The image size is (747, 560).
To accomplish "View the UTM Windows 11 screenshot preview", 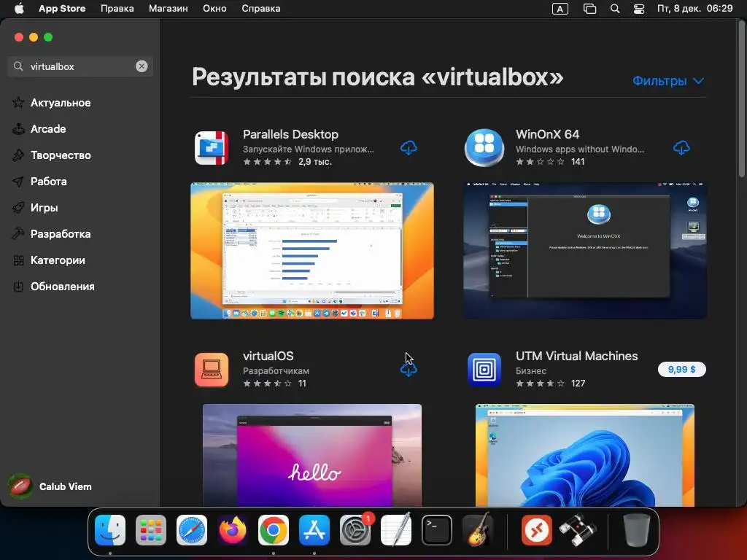I will coord(584,455).
